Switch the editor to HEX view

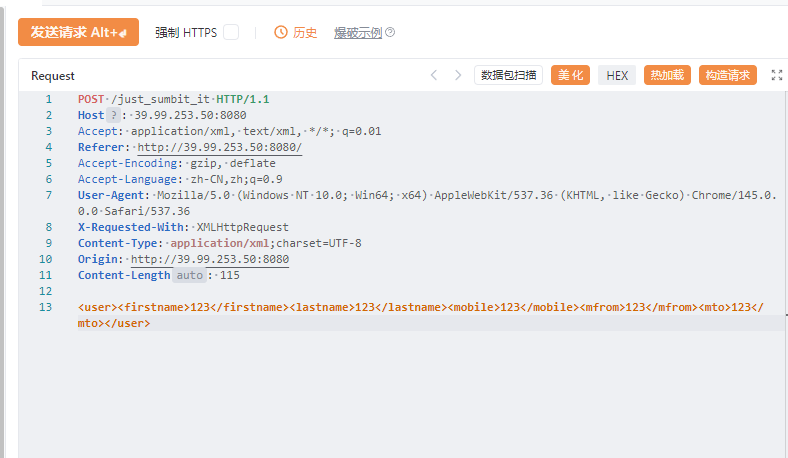(x=617, y=75)
